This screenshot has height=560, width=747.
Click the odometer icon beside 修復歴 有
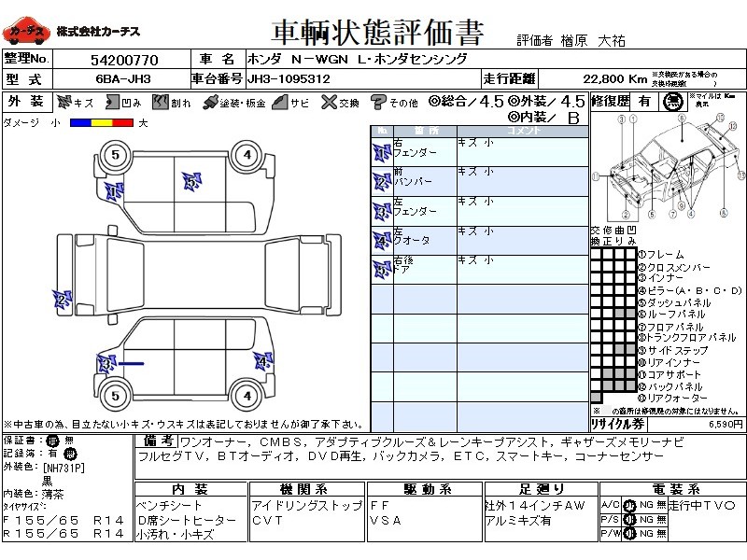click(x=672, y=102)
